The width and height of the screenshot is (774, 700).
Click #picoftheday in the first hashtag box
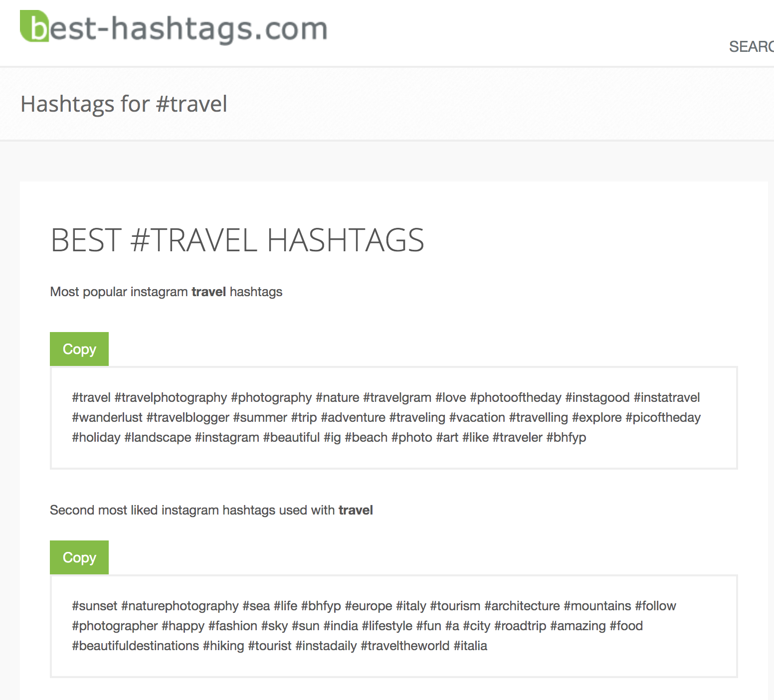(x=663, y=418)
